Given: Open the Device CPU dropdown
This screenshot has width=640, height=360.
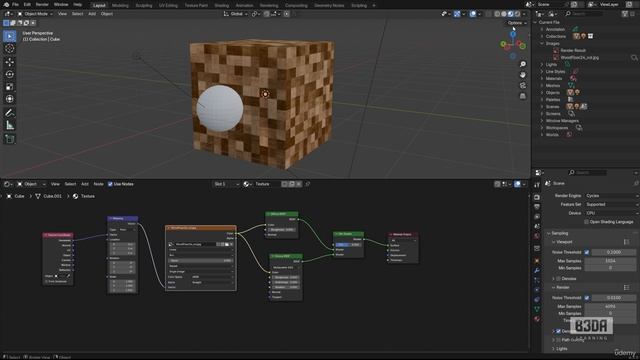Looking at the screenshot, I should (611, 213).
